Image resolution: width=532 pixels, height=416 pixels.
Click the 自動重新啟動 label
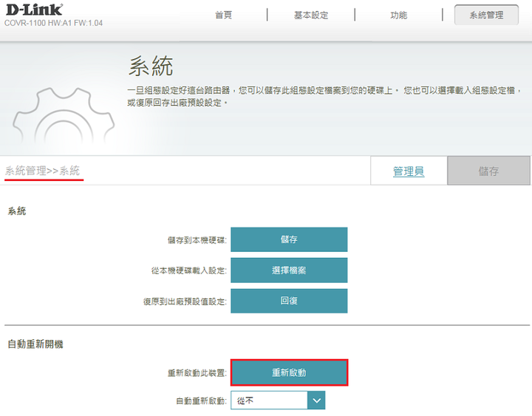point(201,401)
